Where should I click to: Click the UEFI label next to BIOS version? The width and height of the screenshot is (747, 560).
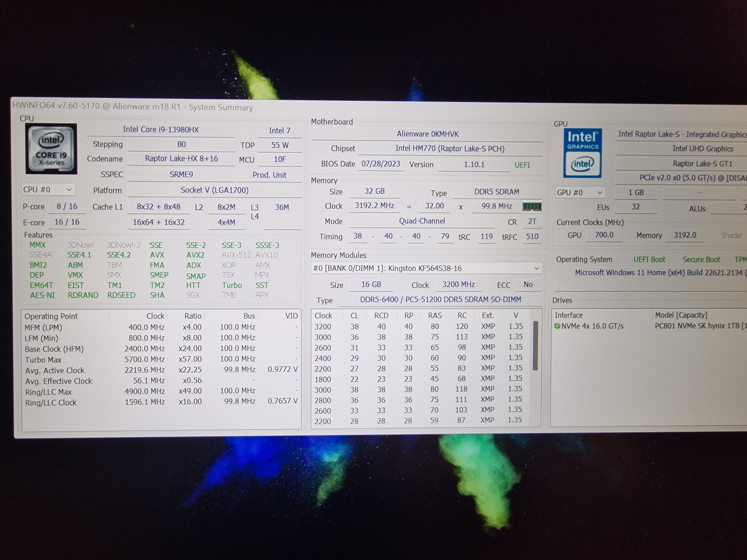(x=522, y=165)
